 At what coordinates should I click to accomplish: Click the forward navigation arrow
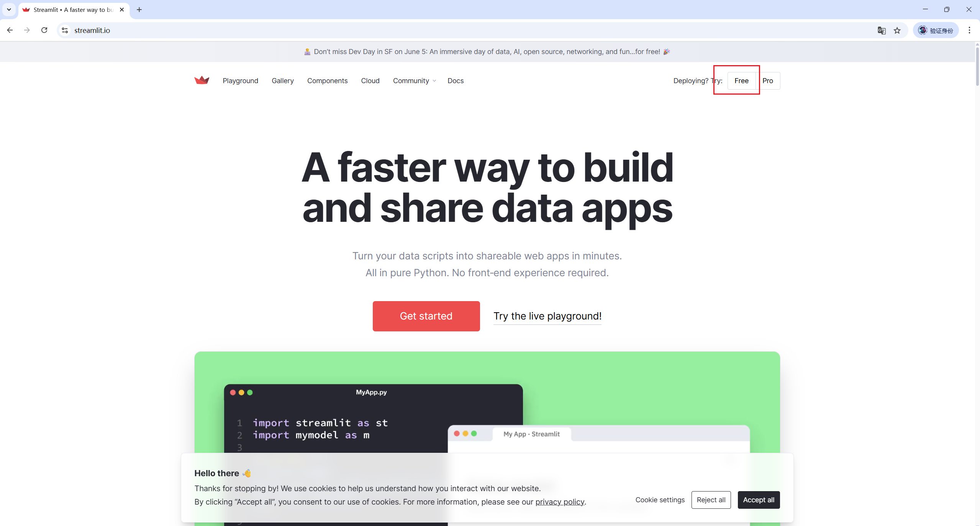27,30
